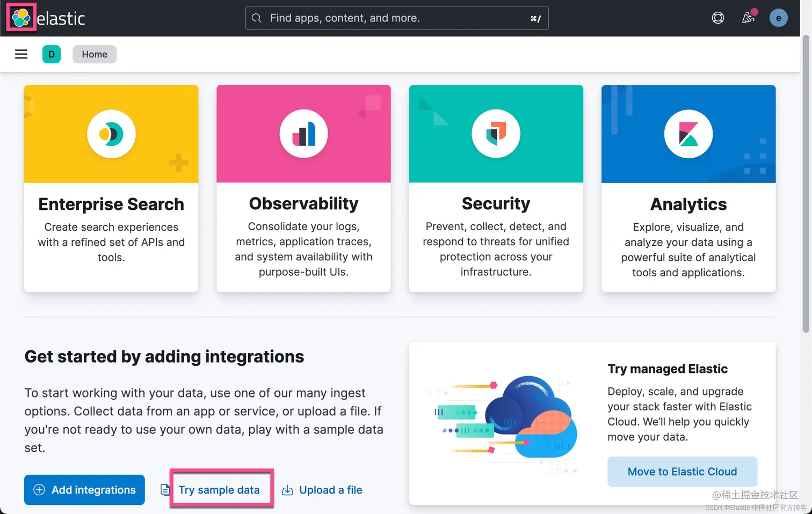The width and height of the screenshot is (812, 514).
Task: Click the Try managed Elastic heading
Action: tap(668, 369)
